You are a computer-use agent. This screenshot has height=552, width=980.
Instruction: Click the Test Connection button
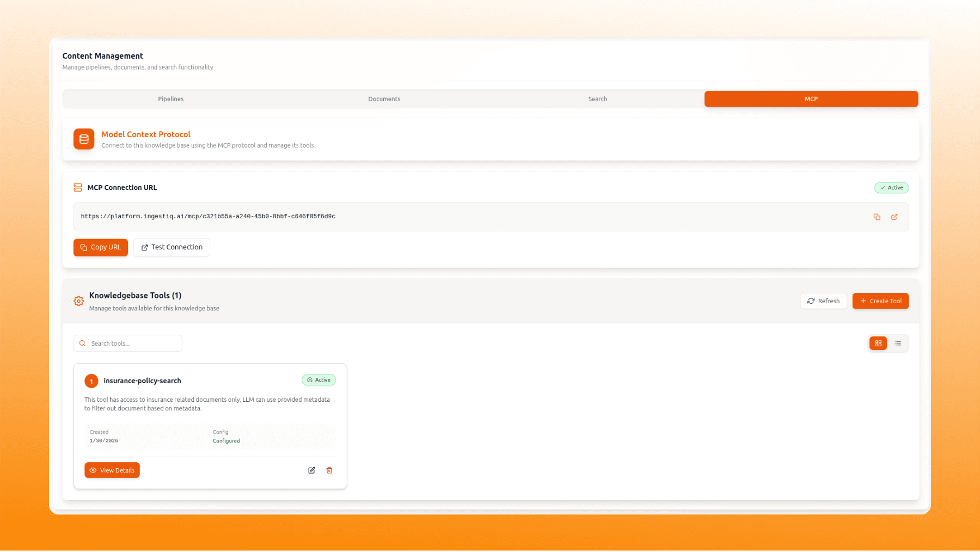tap(171, 247)
